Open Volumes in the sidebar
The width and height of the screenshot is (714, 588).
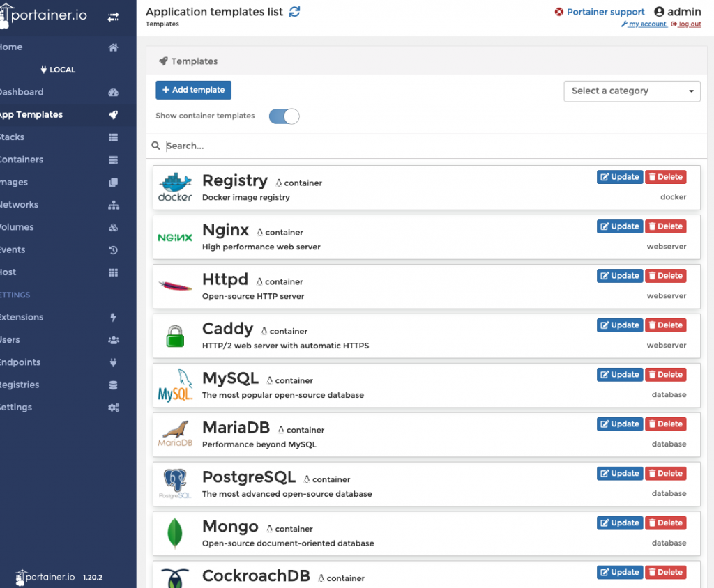pyautogui.click(x=17, y=227)
